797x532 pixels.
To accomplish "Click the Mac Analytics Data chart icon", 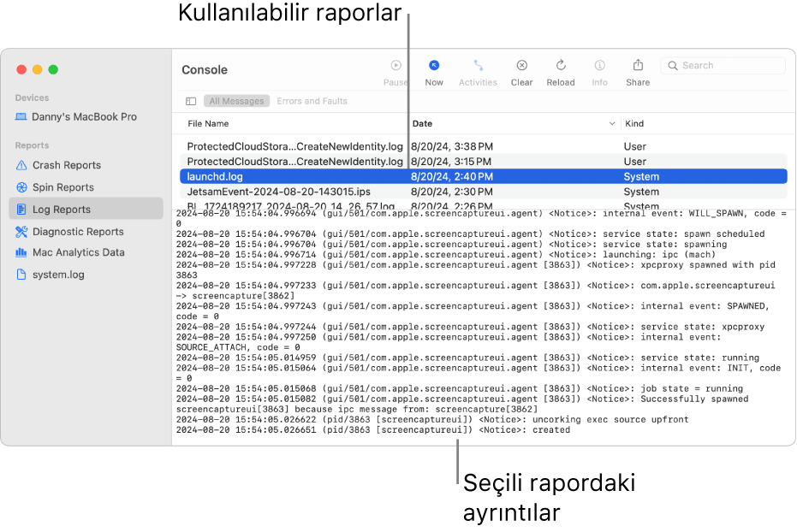I will tap(21, 251).
